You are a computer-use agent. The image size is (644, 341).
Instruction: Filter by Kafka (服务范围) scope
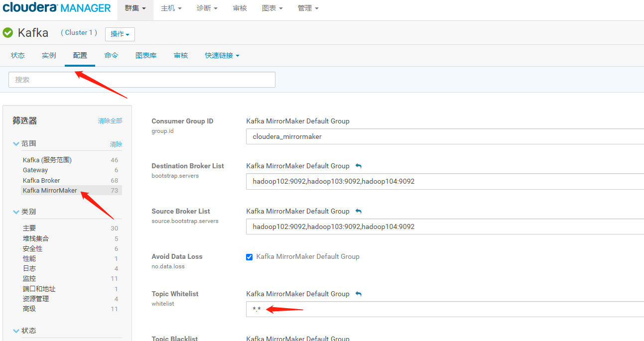[x=47, y=160]
